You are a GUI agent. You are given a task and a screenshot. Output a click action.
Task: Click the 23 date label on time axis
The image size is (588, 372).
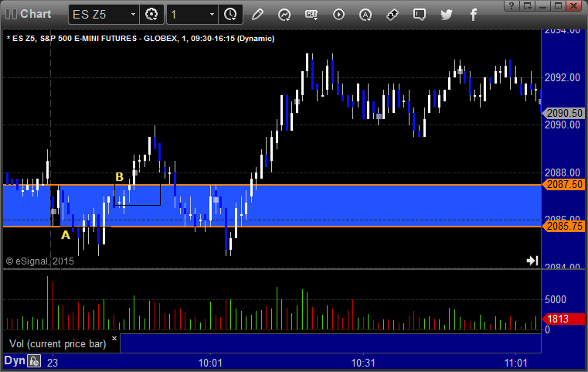[53, 363]
